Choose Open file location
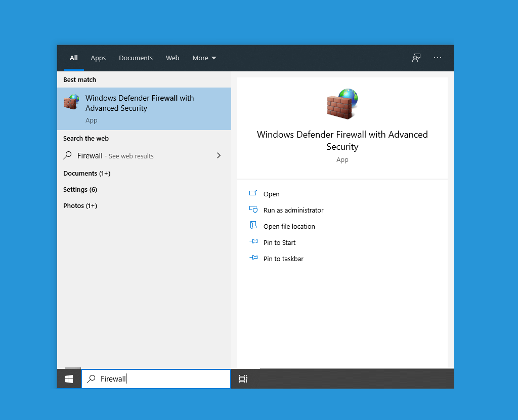518x420 pixels. pyautogui.click(x=289, y=226)
